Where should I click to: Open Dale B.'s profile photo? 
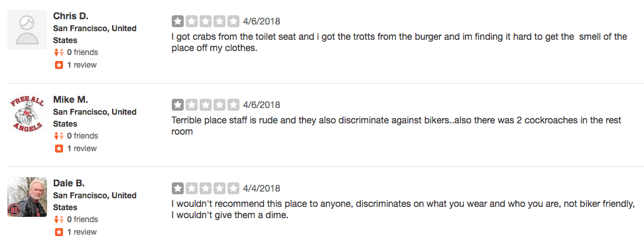(x=27, y=197)
